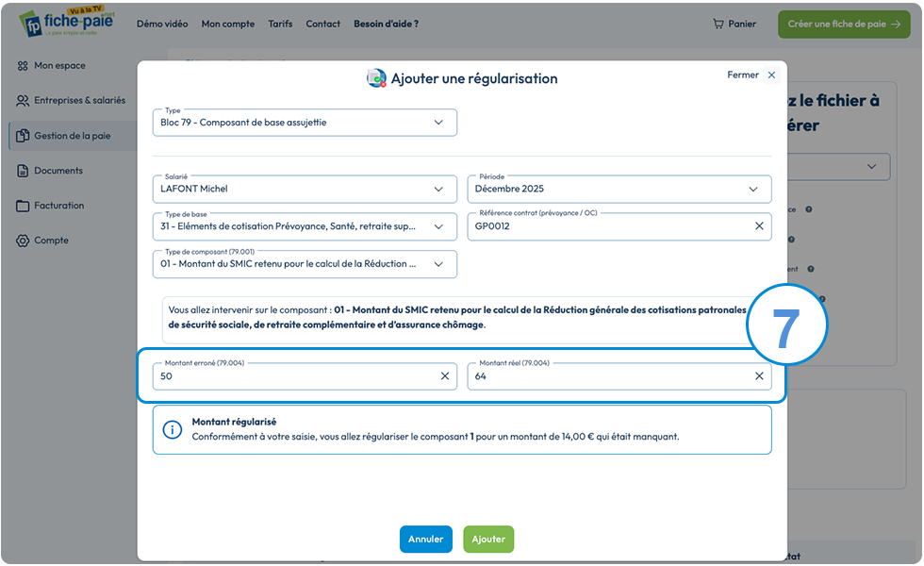Click the fiche-paie logo

click(67, 23)
